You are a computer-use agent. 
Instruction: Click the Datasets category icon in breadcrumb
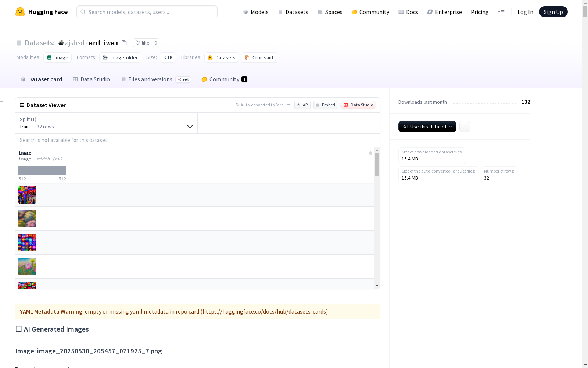tap(19, 43)
